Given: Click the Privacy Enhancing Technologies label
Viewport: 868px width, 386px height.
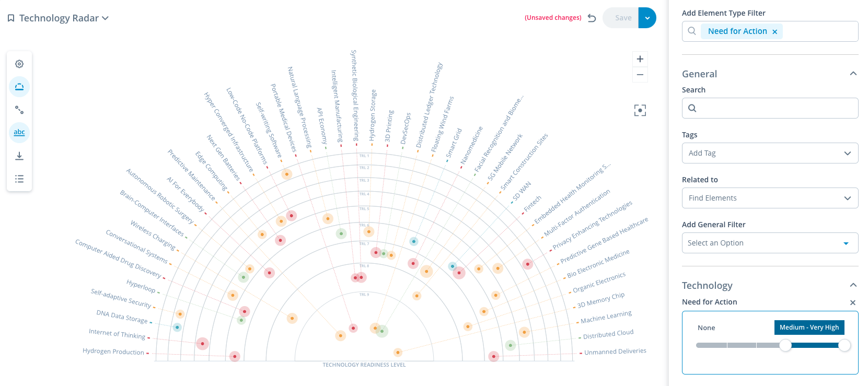Looking at the screenshot, I should point(593,225).
